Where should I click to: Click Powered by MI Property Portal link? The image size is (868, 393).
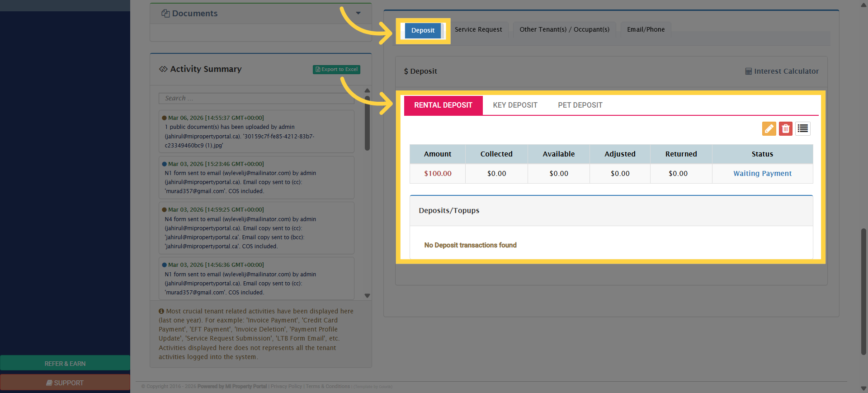[x=232, y=387]
